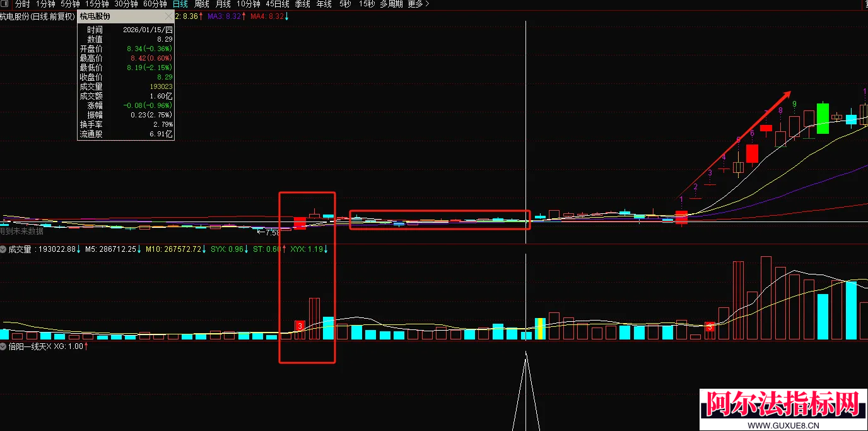Click the XYX: 1.19 indicator value
This screenshot has width=868, height=431.
coord(307,249)
